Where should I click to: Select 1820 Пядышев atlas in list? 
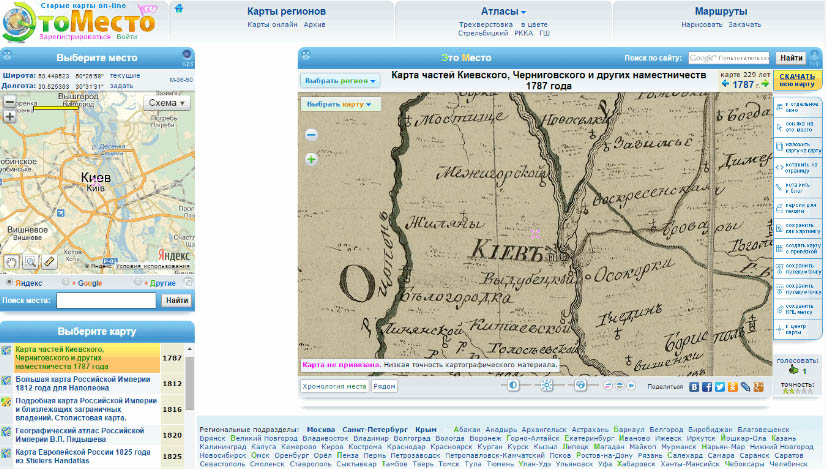[x=92, y=435]
